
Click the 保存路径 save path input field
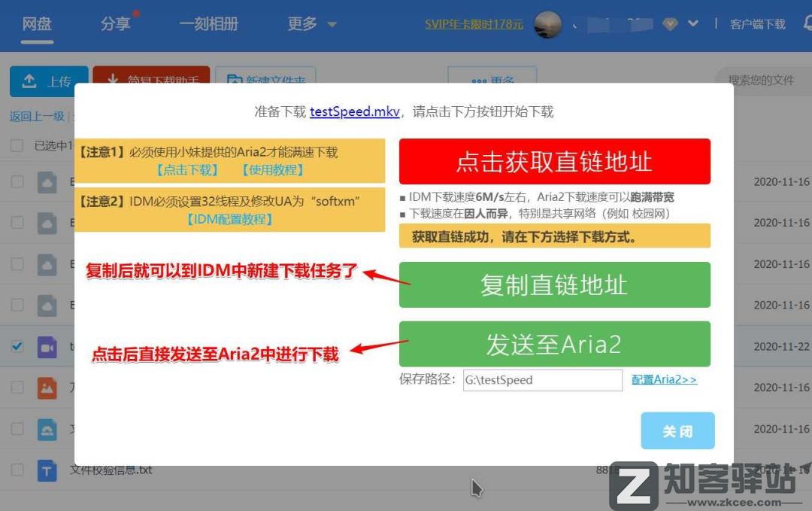543,380
